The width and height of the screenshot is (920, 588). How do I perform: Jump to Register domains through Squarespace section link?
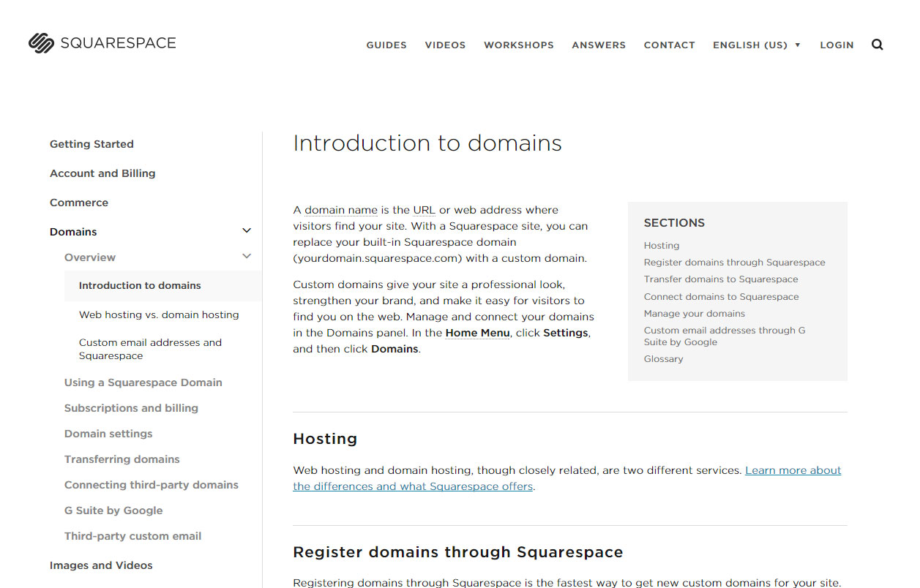(734, 263)
